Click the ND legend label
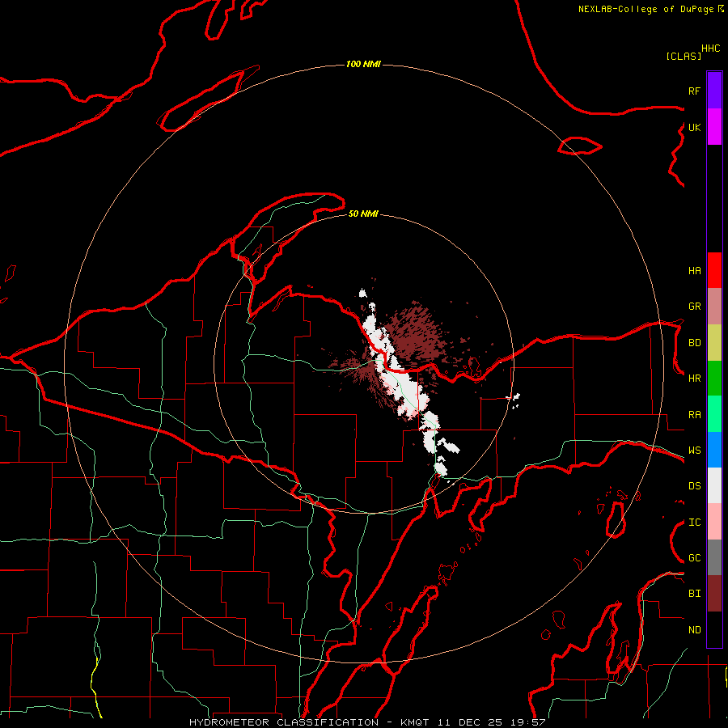The width and height of the screenshot is (728, 728). [695, 630]
